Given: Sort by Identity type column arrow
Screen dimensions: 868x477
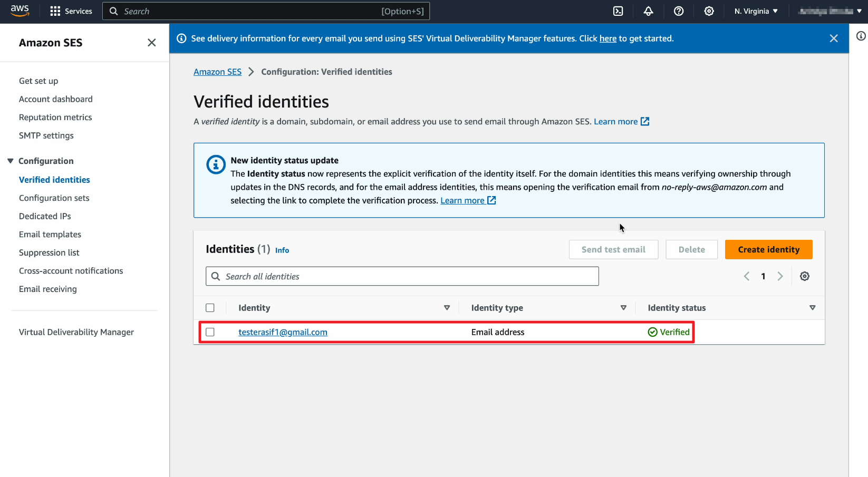Looking at the screenshot, I should (623, 308).
